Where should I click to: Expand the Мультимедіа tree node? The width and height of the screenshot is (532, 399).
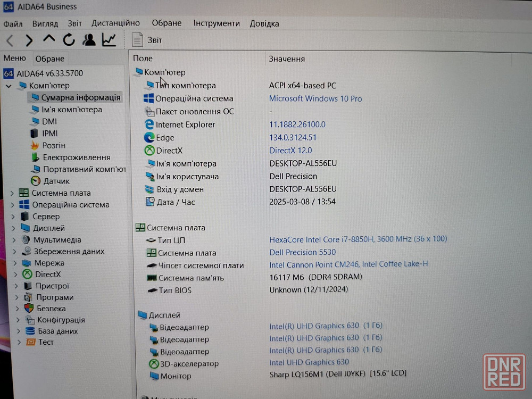pyautogui.click(x=14, y=240)
